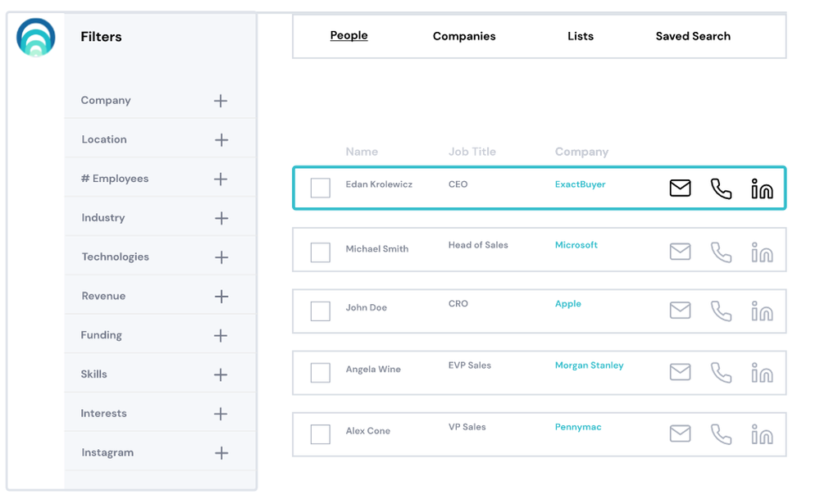The width and height of the screenshot is (820, 504).
Task: Expand the Technologies filter
Action: pyautogui.click(x=221, y=257)
